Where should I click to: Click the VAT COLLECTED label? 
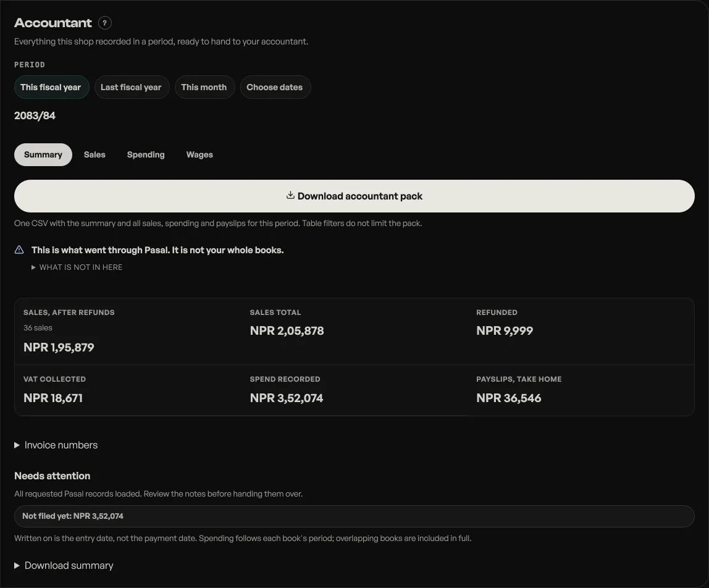point(55,379)
